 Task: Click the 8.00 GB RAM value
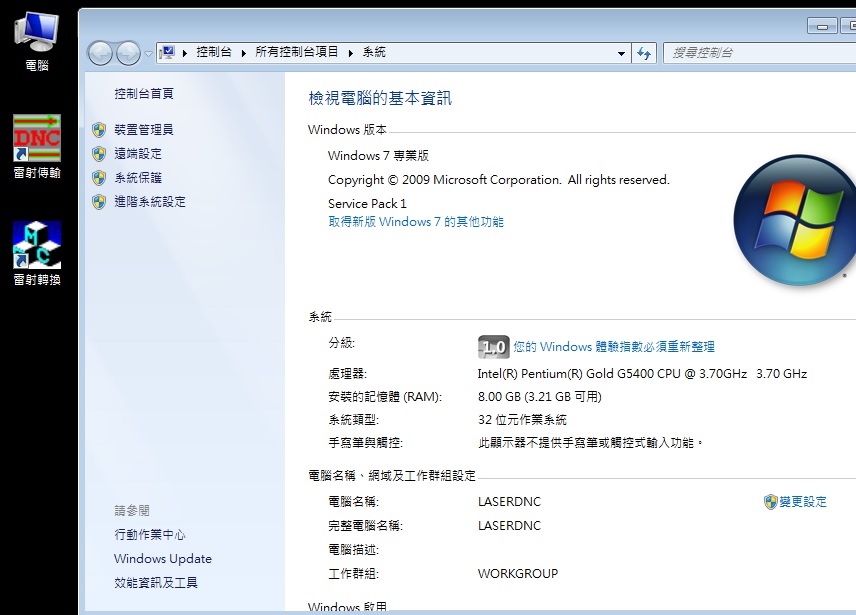[x=540, y=397]
